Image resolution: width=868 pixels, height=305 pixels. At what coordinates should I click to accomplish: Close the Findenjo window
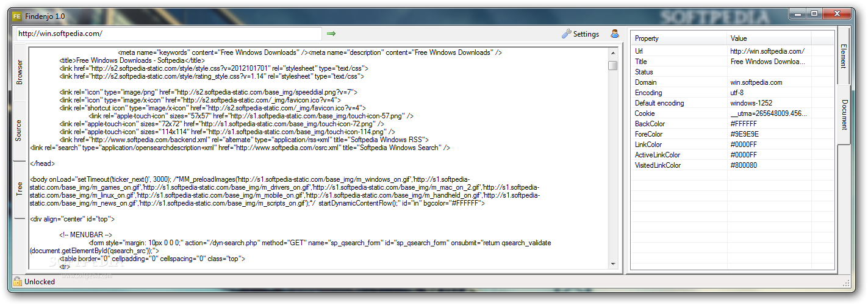pyautogui.click(x=836, y=13)
